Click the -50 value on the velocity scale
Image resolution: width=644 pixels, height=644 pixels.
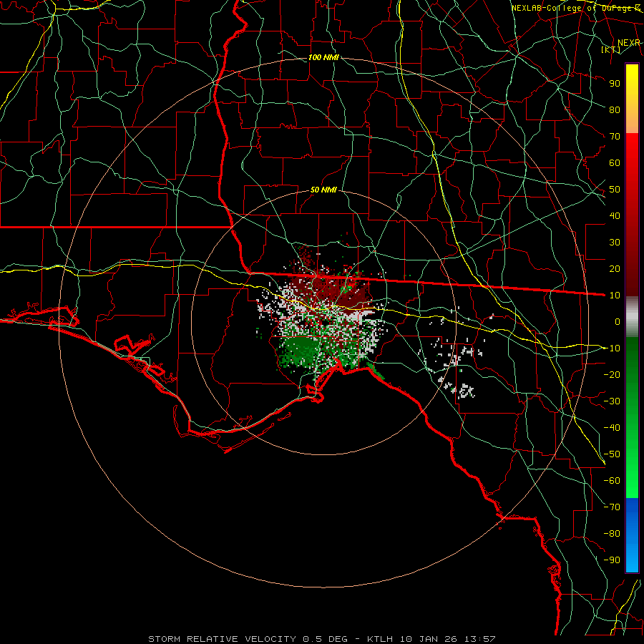tap(612, 454)
